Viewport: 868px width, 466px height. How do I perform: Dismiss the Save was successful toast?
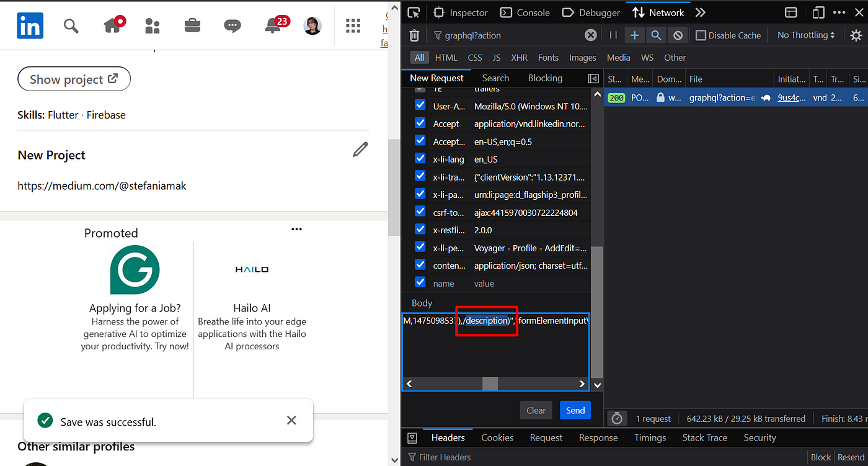291,420
